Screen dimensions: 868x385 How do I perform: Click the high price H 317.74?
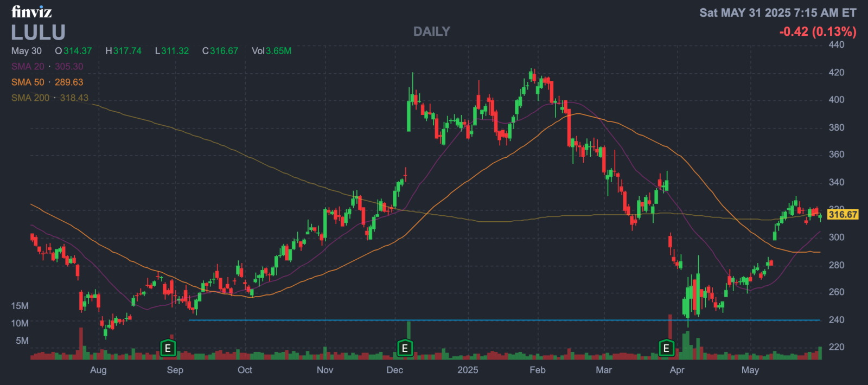click(x=123, y=50)
